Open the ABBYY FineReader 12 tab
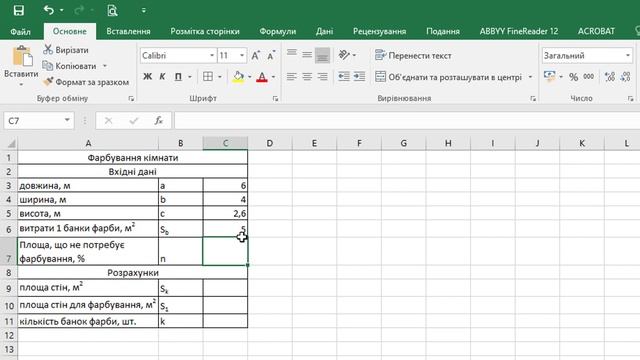This screenshot has height=360, width=640. (x=519, y=31)
